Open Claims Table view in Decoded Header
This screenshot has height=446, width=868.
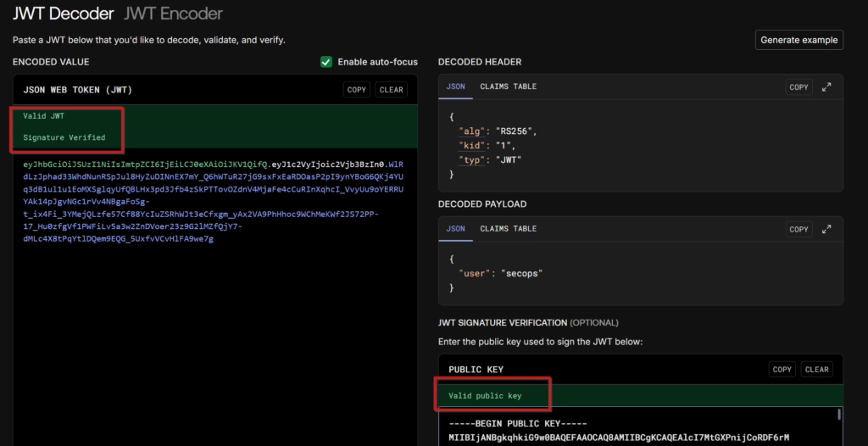point(508,86)
